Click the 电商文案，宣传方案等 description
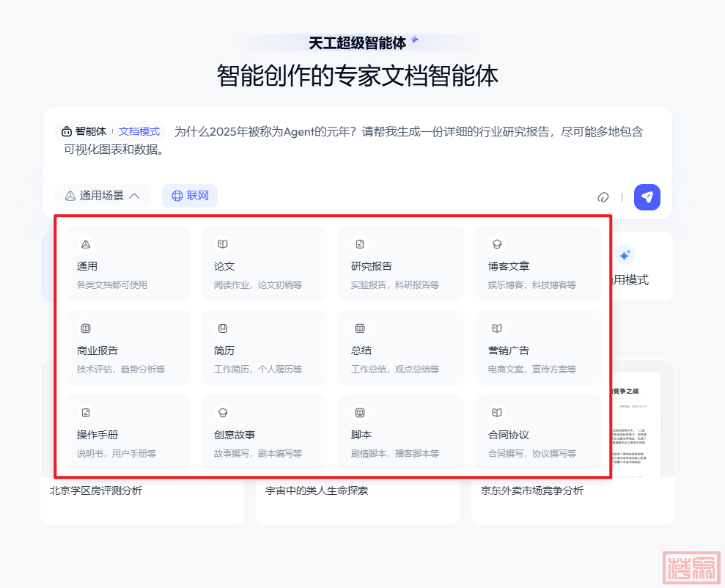 pos(532,370)
